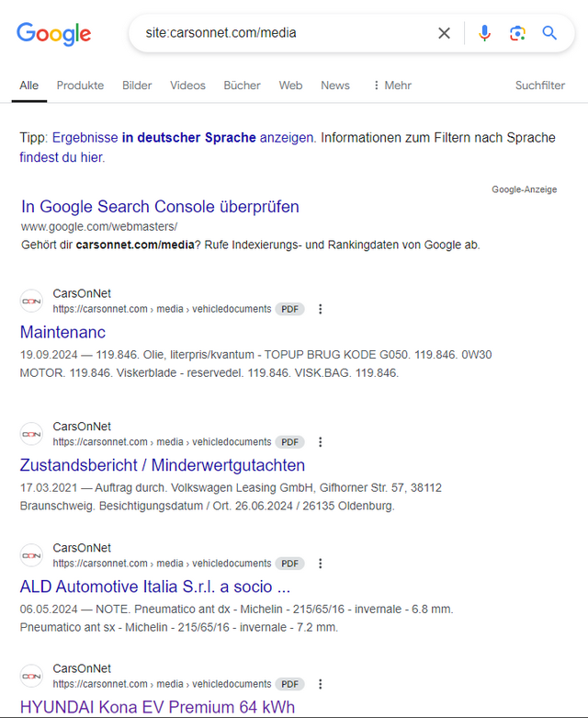Viewport: 588px width, 718px height.
Task: Open the Suchfilter options
Action: 540,85
